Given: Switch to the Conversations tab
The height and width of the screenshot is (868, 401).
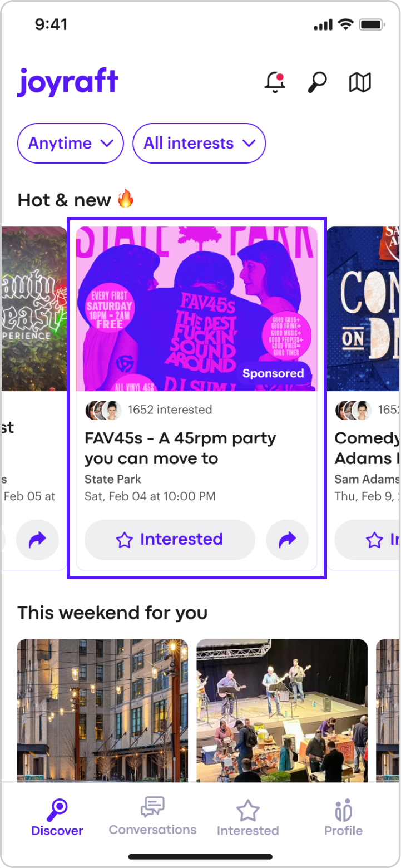Looking at the screenshot, I should [x=152, y=816].
